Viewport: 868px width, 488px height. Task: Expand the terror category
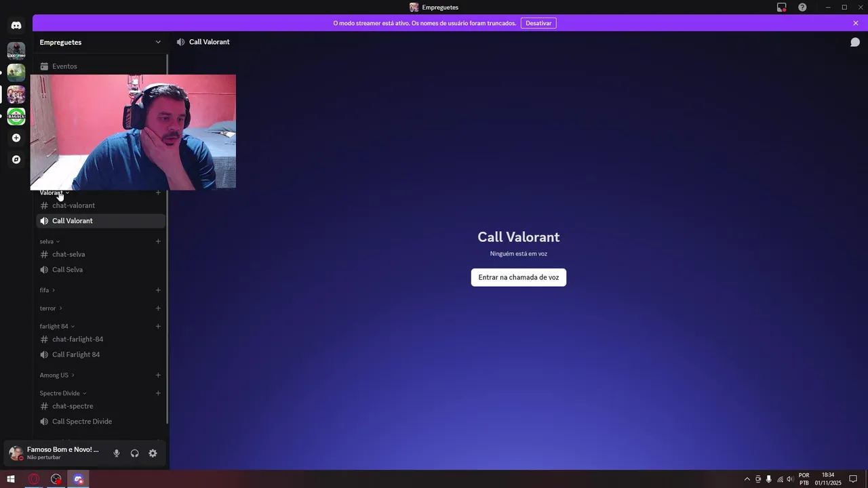coord(51,308)
